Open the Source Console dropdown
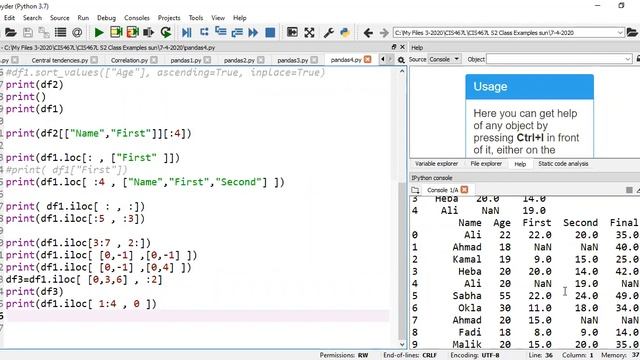Screen dimensions: 640x360 pyautogui.click(x=444, y=59)
